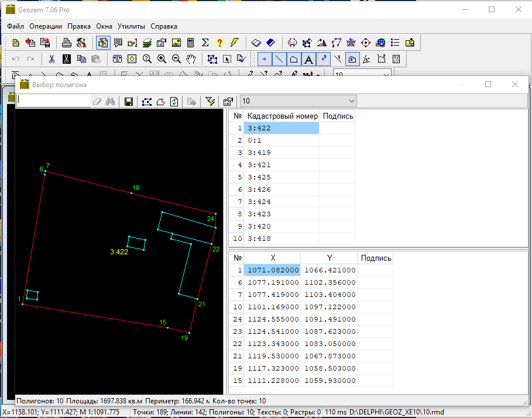Select the zoom in magnifier tool

coord(162,59)
